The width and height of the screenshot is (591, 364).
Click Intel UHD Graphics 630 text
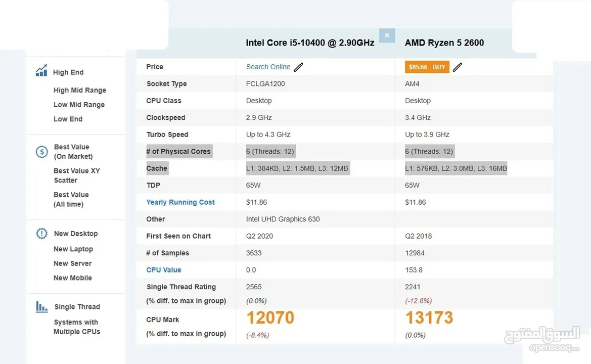click(283, 219)
